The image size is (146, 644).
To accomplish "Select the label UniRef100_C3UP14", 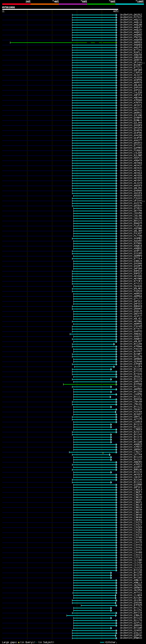I will coord(131,72).
